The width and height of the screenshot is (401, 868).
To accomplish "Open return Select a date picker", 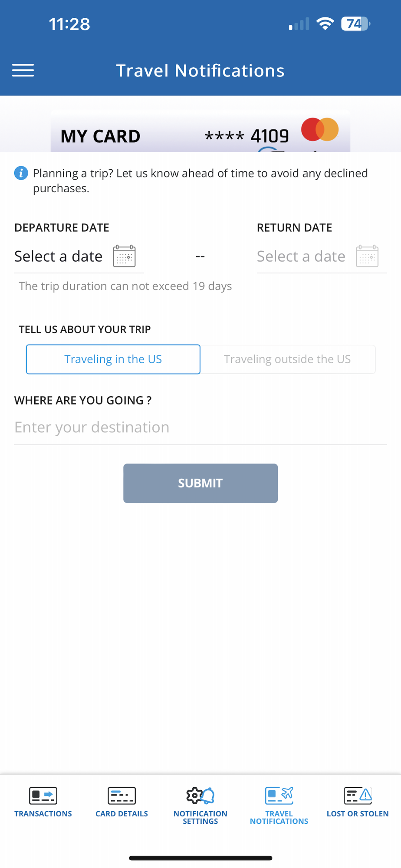I will pyautogui.click(x=301, y=256).
